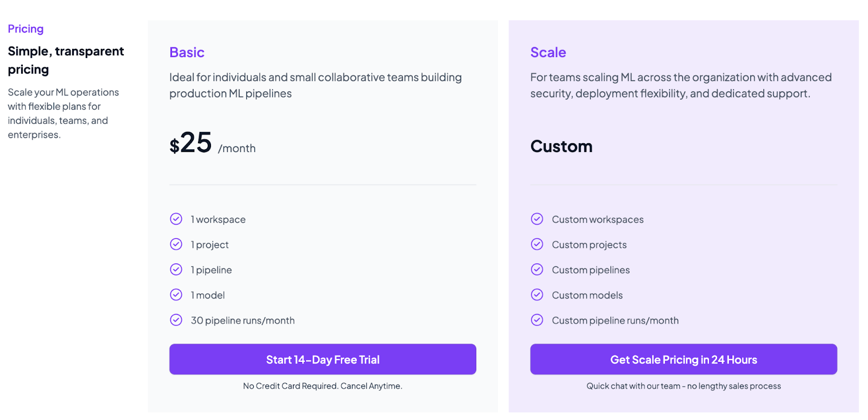Image resolution: width=868 pixels, height=420 pixels.
Task: Select the Scale plan heading
Action: 548,53
